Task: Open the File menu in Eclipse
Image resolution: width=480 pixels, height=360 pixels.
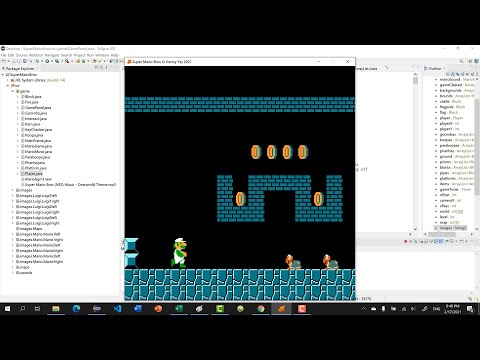Action: pos(4,55)
